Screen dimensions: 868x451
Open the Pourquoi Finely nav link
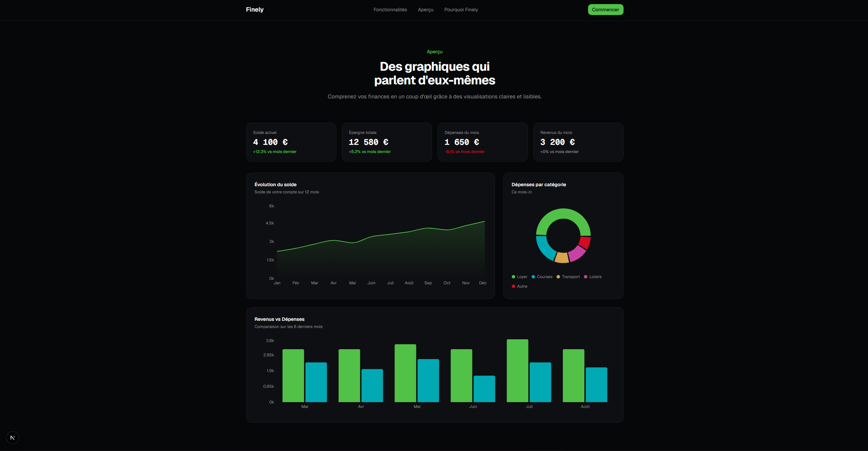461,10
